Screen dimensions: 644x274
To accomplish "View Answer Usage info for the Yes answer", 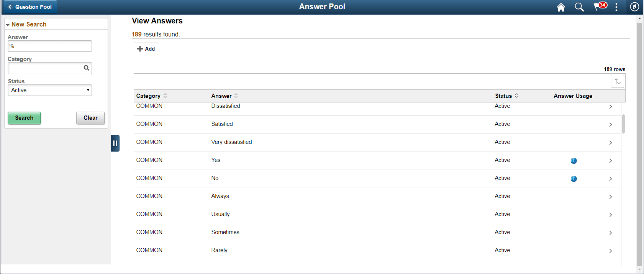I will (574, 161).
